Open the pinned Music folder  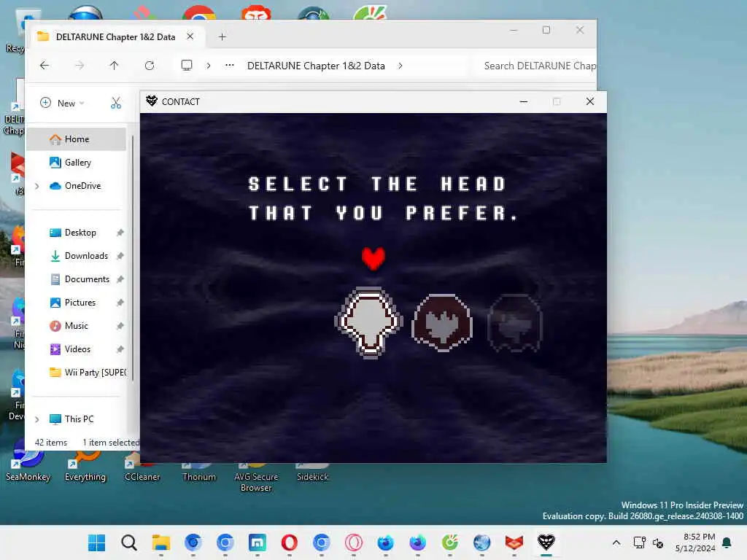coord(77,326)
